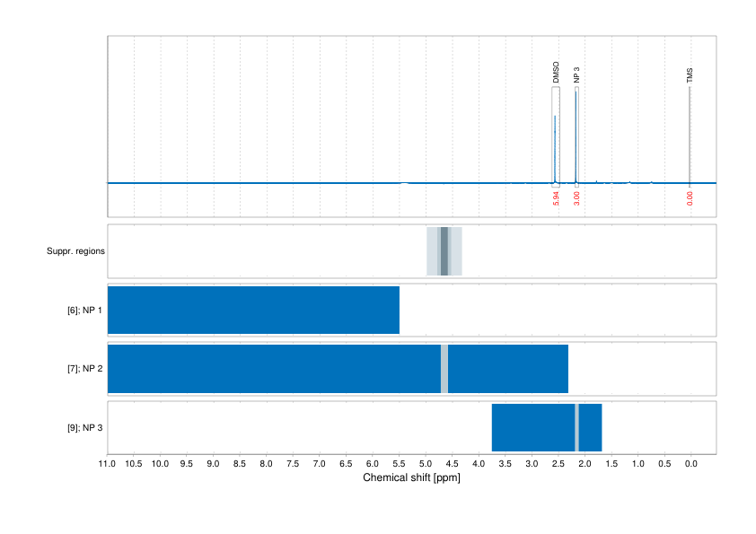Click the small impurity peak near 4.1 ppm
This screenshot has width=756, height=534.
[474, 181]
